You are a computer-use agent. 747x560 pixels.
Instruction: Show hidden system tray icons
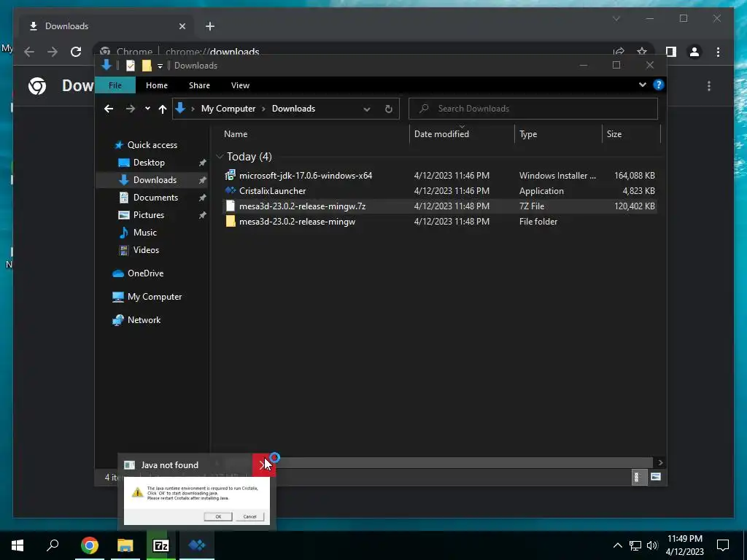coord(617,545)
